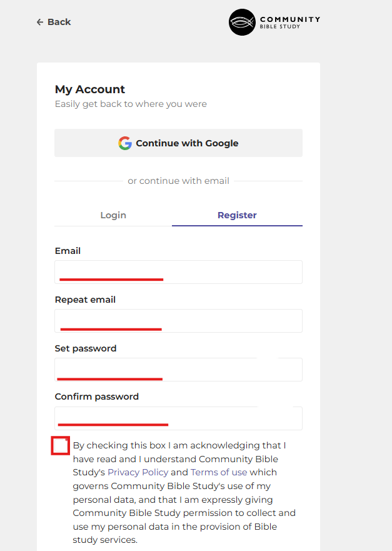Focus the Set password field
This screenshot has width=392, height=551.
(178, 370)
